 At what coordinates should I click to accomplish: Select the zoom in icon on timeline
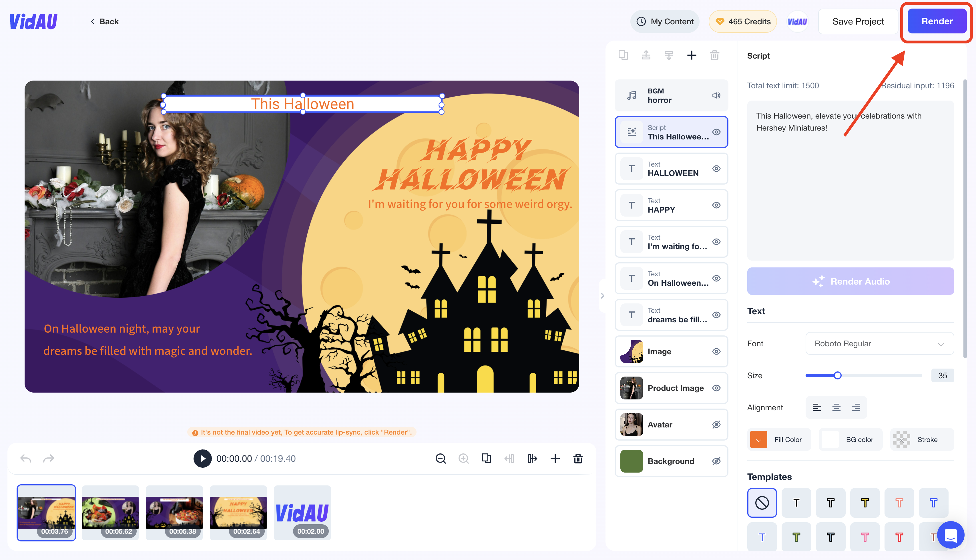tap(464, 458)
